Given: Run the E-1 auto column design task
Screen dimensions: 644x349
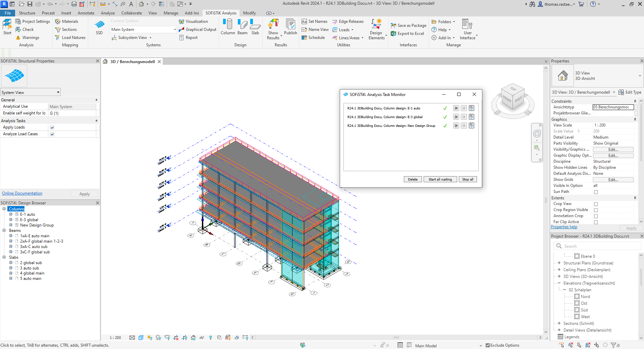Looking at the screenshot, I should tap(456, 108).
